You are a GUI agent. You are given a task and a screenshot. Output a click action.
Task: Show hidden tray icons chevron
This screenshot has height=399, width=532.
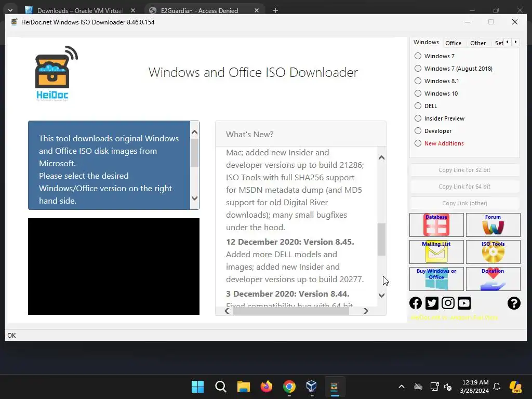pyautogui.click(x=402, y=387)
